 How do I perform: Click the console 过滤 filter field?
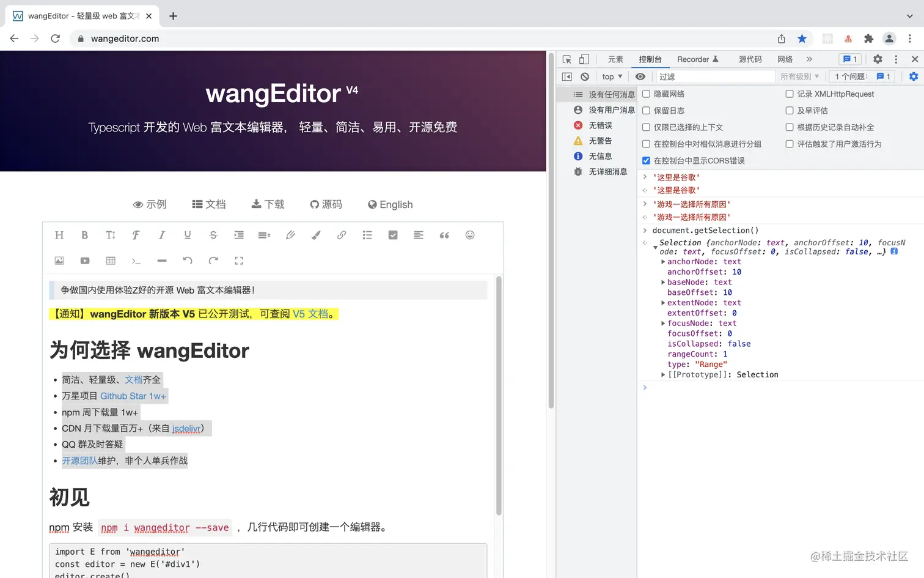pyautogui.click(x=715, y=76)
